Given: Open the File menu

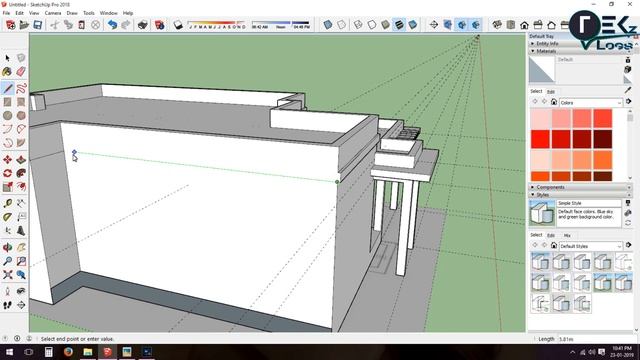Looking at the screenshot, I should (6, 13).
